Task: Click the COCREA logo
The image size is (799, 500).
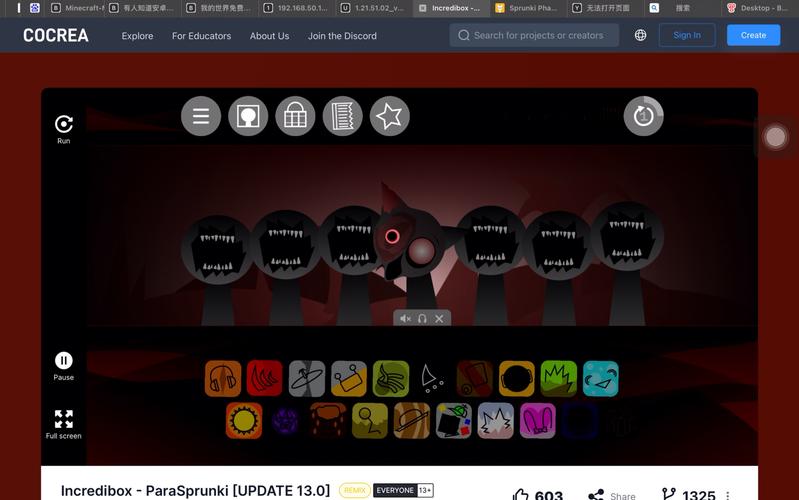Action: (x=56, y=35)
